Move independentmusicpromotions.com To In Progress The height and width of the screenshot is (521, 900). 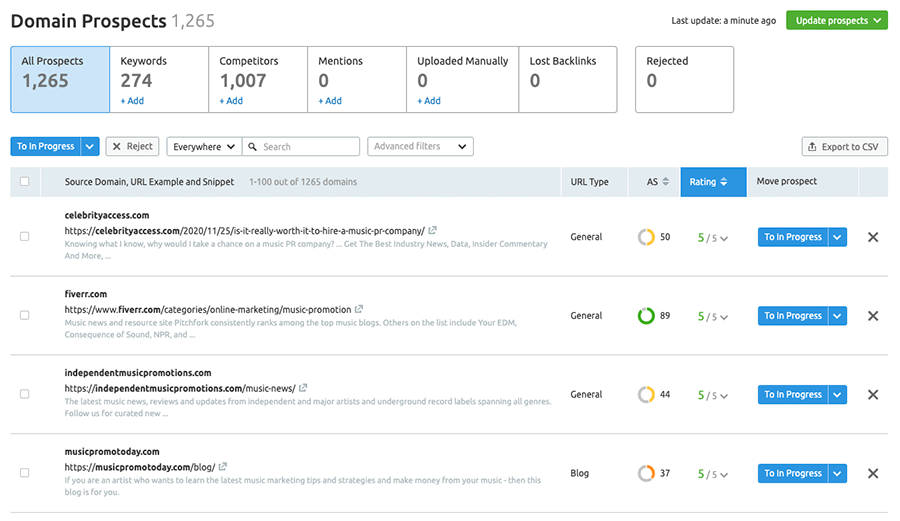tap(793, 395)
